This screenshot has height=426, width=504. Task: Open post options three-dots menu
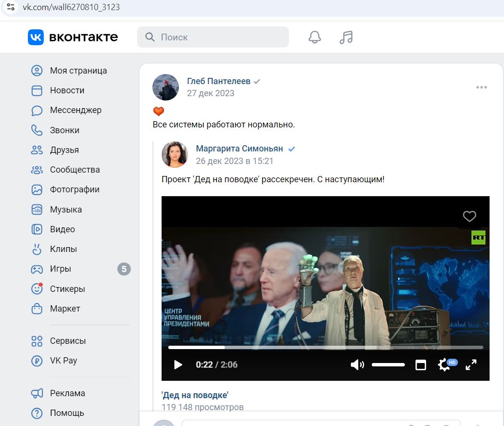(481, 88)
